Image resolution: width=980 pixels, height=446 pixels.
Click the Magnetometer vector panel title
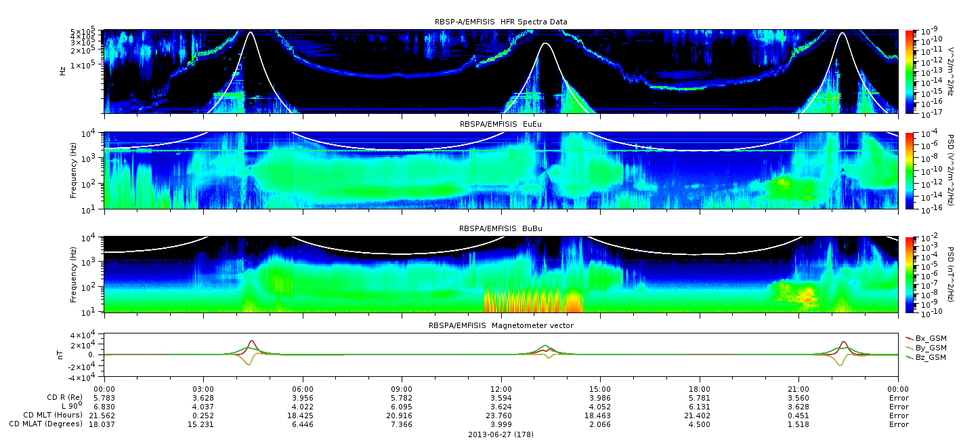point(500,325)
